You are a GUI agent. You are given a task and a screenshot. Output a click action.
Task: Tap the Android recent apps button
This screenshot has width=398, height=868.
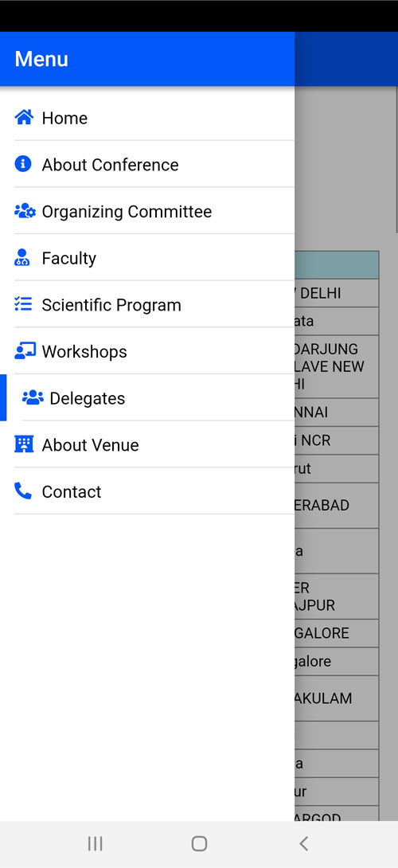tap(96, 843)
